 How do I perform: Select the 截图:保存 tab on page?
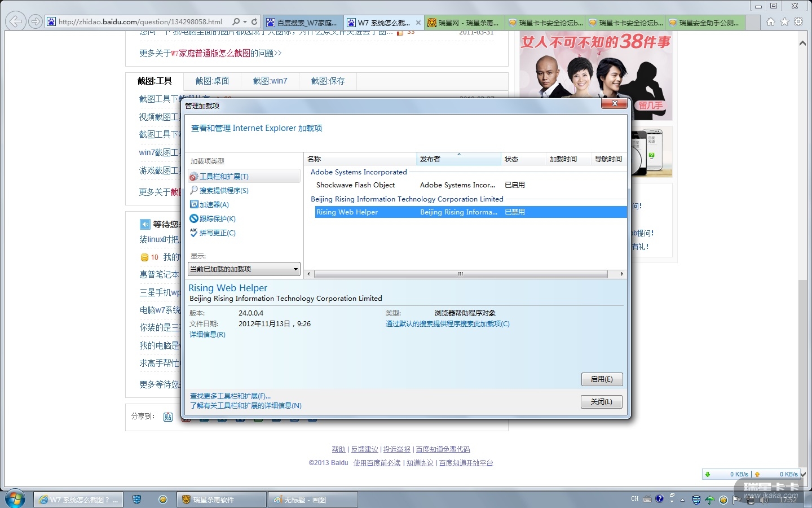[x=328, y=81]
